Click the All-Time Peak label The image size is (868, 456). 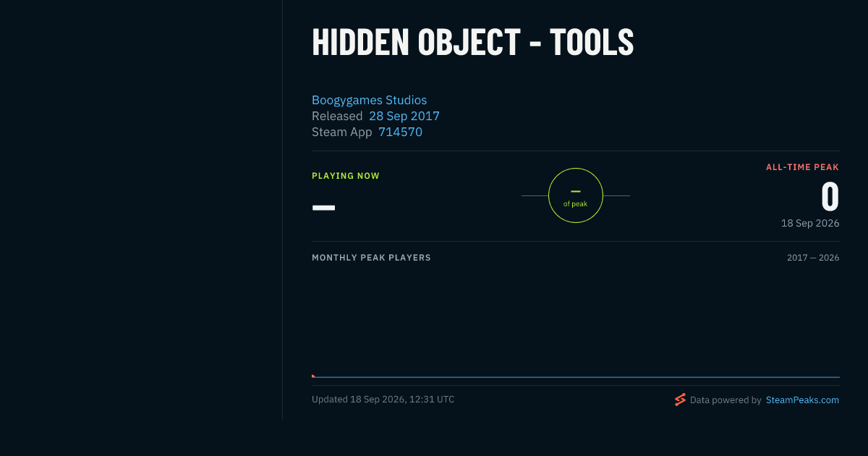click(802, 167)
